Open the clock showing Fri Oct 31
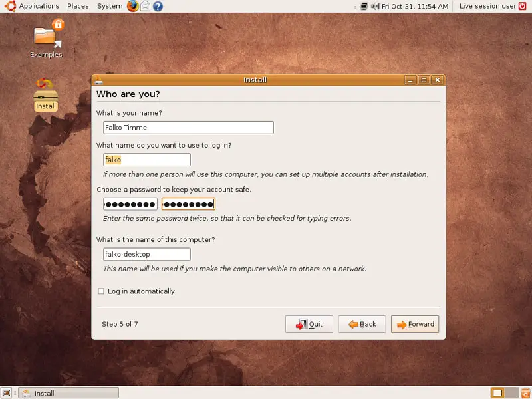532x399 pixels. (x=415, y=6)
